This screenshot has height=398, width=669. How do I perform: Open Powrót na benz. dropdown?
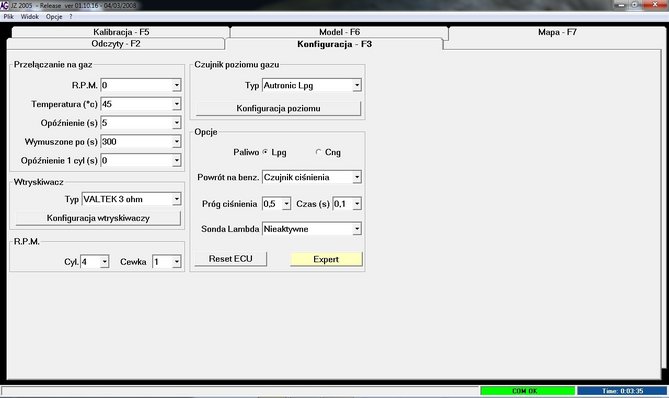[357, 177]
